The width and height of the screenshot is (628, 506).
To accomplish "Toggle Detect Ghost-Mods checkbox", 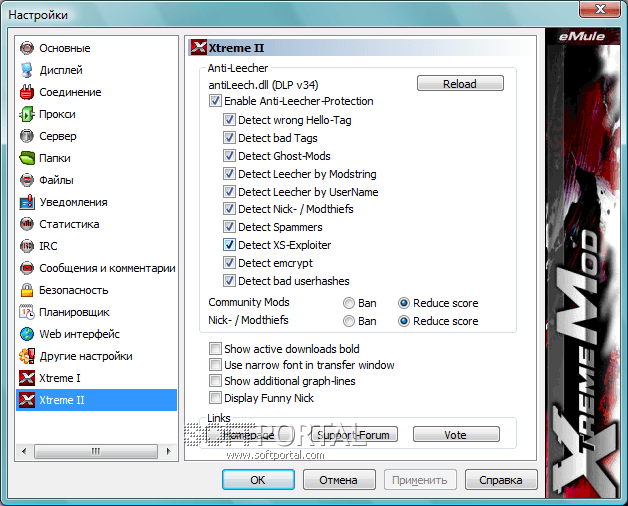I will pos(229,155).
